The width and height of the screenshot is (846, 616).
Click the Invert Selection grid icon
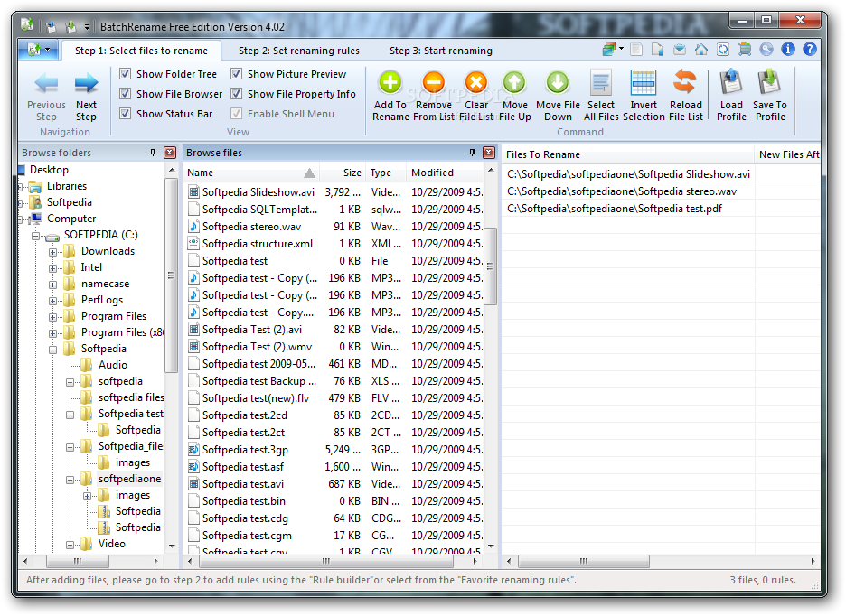(644, 82)
